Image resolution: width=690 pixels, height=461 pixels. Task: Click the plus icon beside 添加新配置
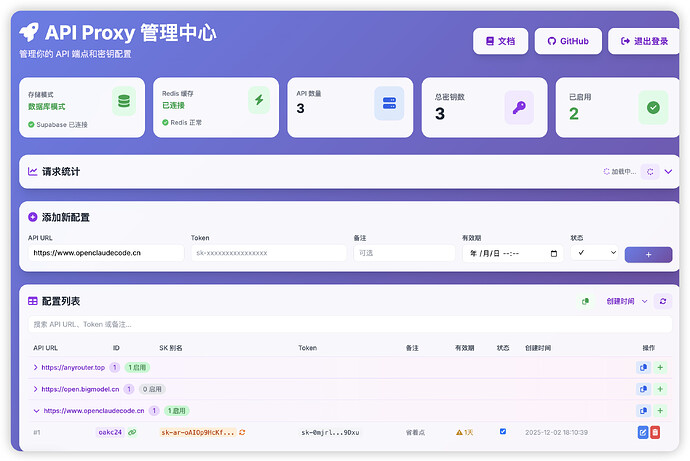33,217
